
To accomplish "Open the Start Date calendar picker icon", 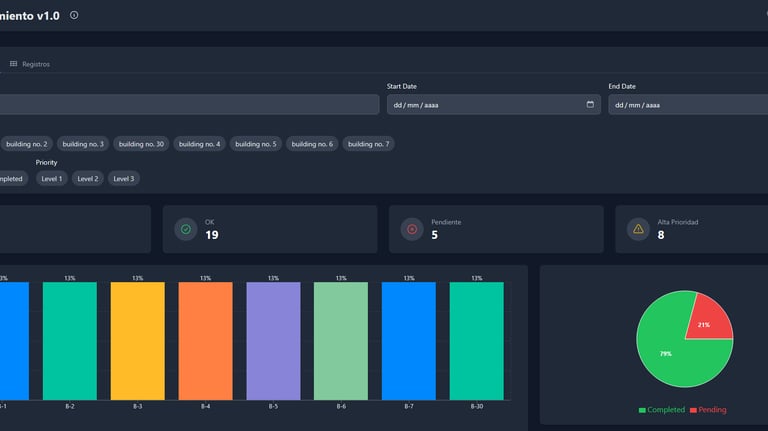I will (x=590, y=104).
